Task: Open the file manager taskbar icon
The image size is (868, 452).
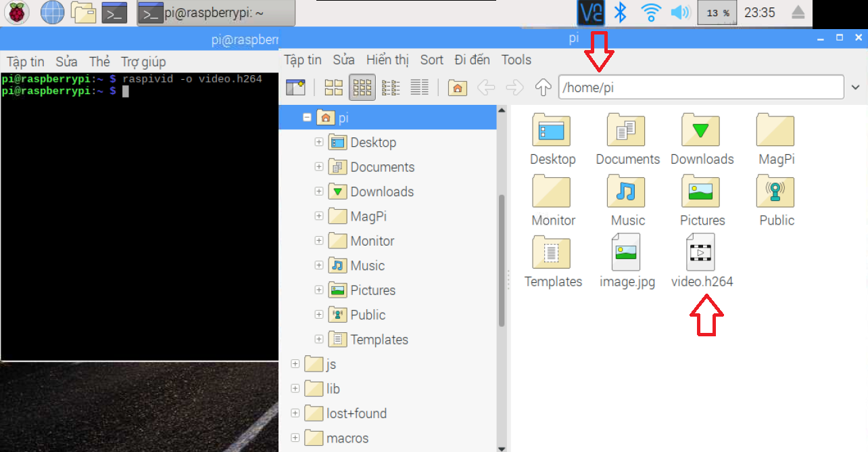Action: [83, 13]
